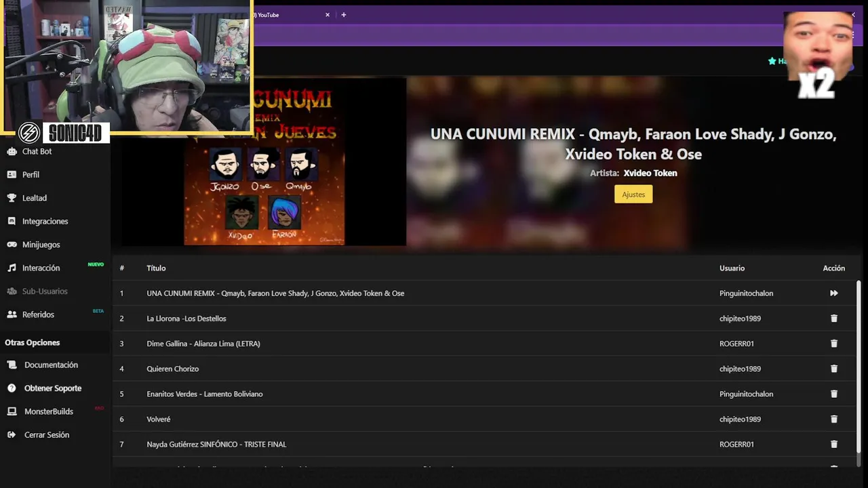
Task: Click the Xvideo Token artist name
Action: click(x=650, y=173)
